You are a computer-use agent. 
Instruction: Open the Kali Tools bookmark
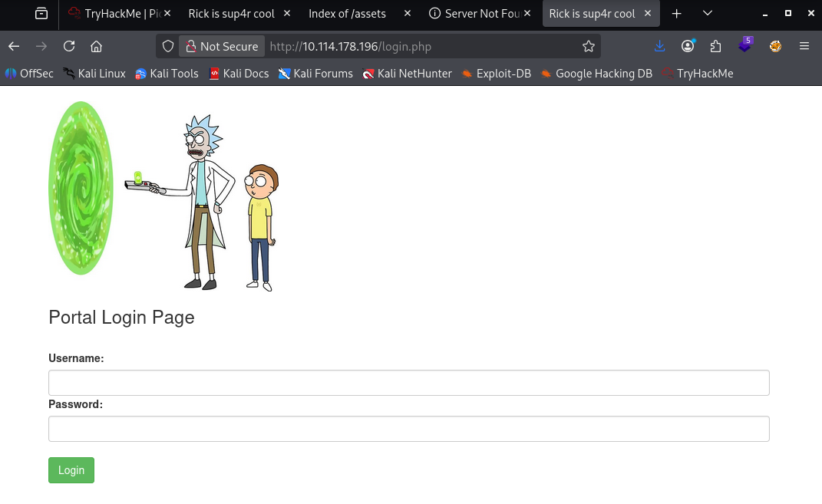[167, 74]
